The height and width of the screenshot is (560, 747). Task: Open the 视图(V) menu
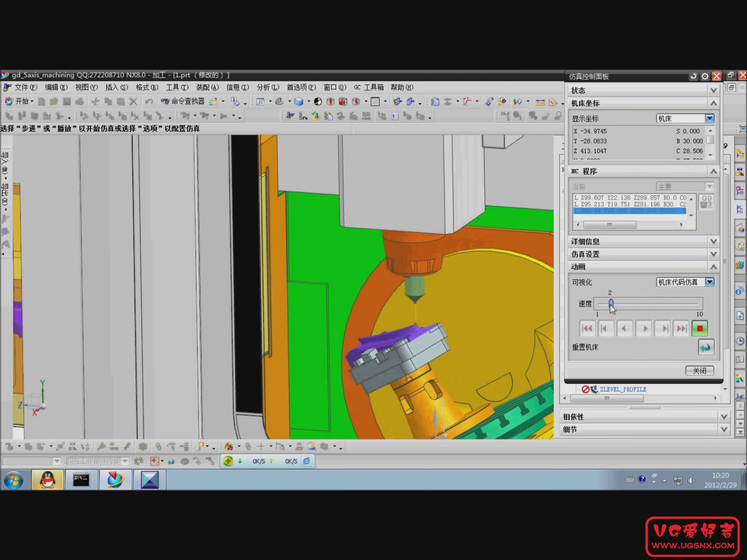86,87
